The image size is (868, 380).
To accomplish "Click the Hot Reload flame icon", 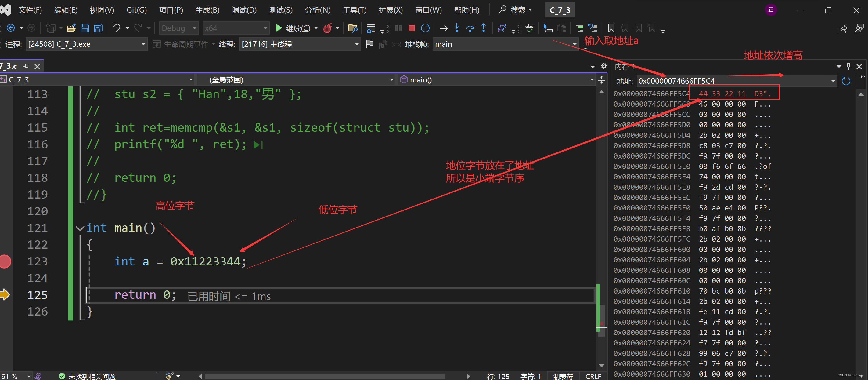I will 328,28.
